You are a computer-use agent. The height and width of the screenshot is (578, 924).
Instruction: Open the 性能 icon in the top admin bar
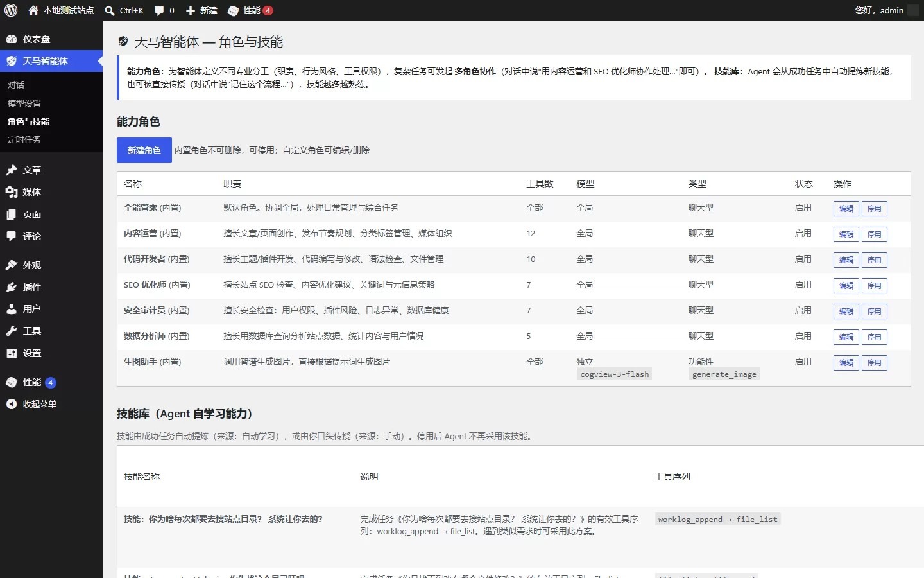(x=234, y=10)
